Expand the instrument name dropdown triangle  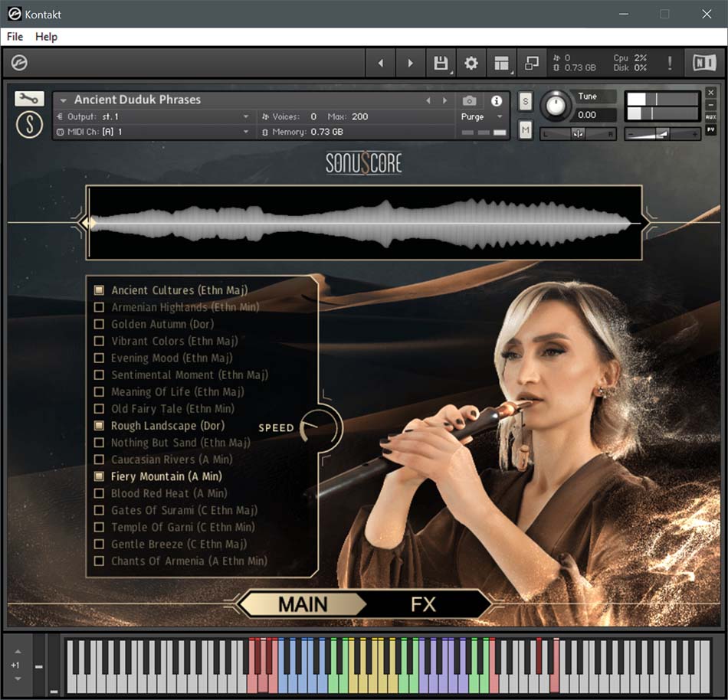[63, 100]
